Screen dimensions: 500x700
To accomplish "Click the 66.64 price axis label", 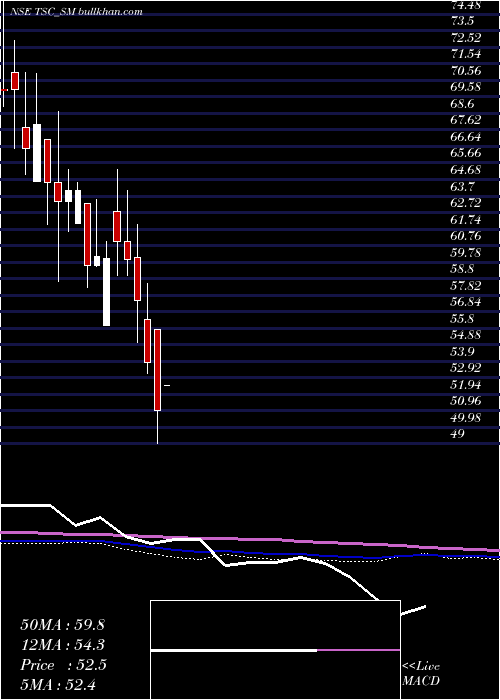I will 467,137.
